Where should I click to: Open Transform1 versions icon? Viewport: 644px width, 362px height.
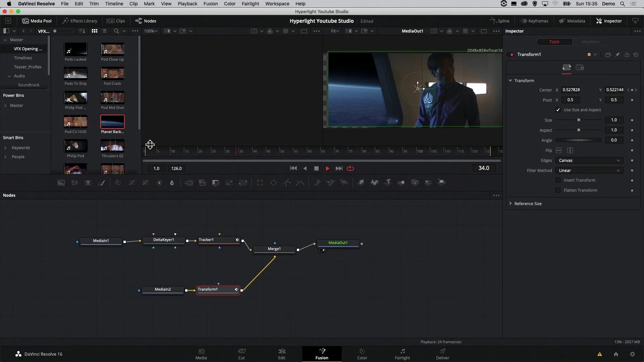click(608, 55)
